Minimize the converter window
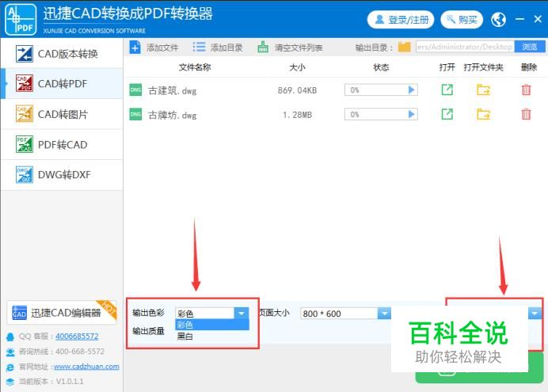548x392 pixels. [520, 19]
